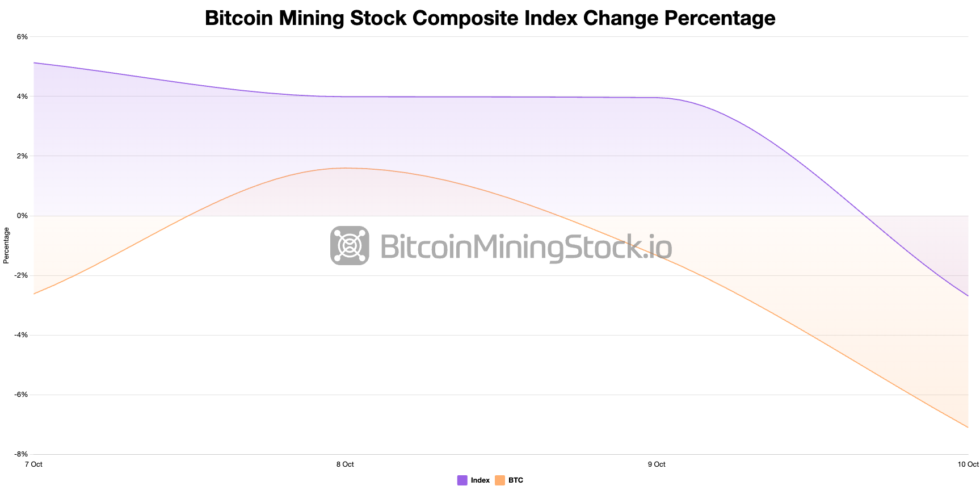Viewport: 980px width, 490px height.
Task: Select the 10 Oct x-axis label
Action: [968, 464]
